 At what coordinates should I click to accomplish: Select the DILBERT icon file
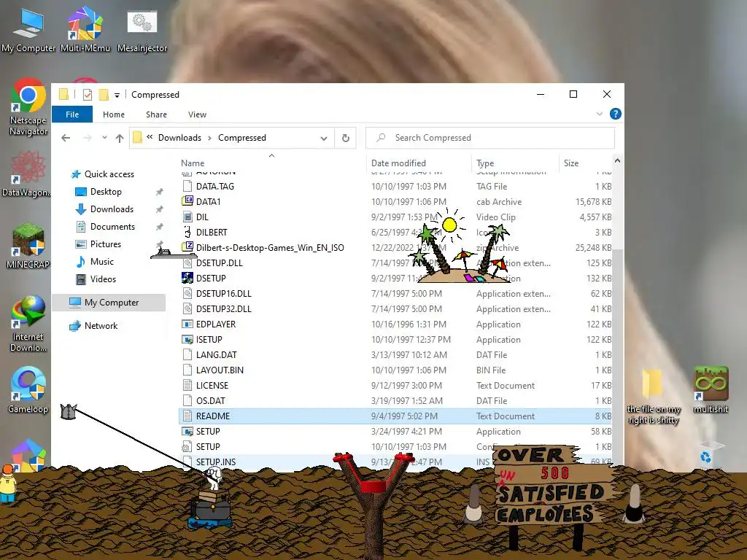click(x=187, y=232)
